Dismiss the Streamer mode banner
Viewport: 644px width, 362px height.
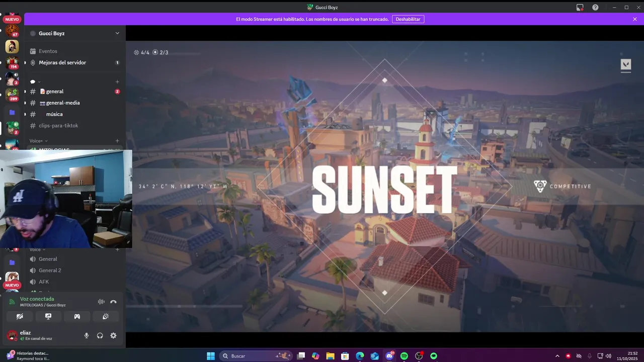[635, 19]
